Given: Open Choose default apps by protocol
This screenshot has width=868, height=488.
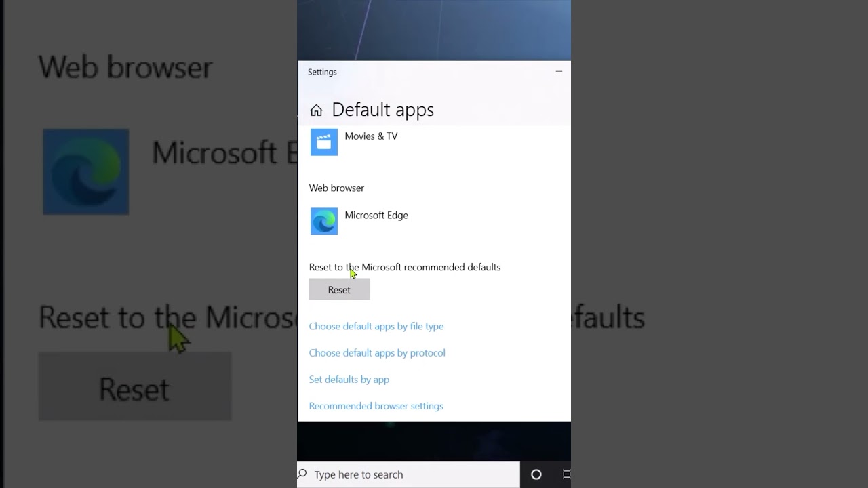Looking at the screenshot, I should (377, 352).
